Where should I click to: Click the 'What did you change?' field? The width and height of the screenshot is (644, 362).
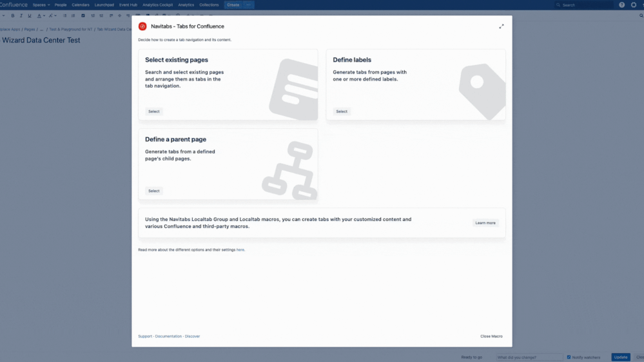[x=529, y=357]
